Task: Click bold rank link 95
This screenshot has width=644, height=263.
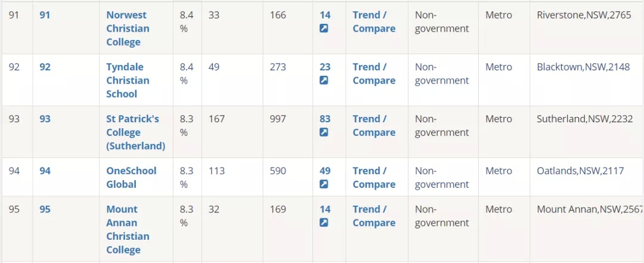Action: 45,209
